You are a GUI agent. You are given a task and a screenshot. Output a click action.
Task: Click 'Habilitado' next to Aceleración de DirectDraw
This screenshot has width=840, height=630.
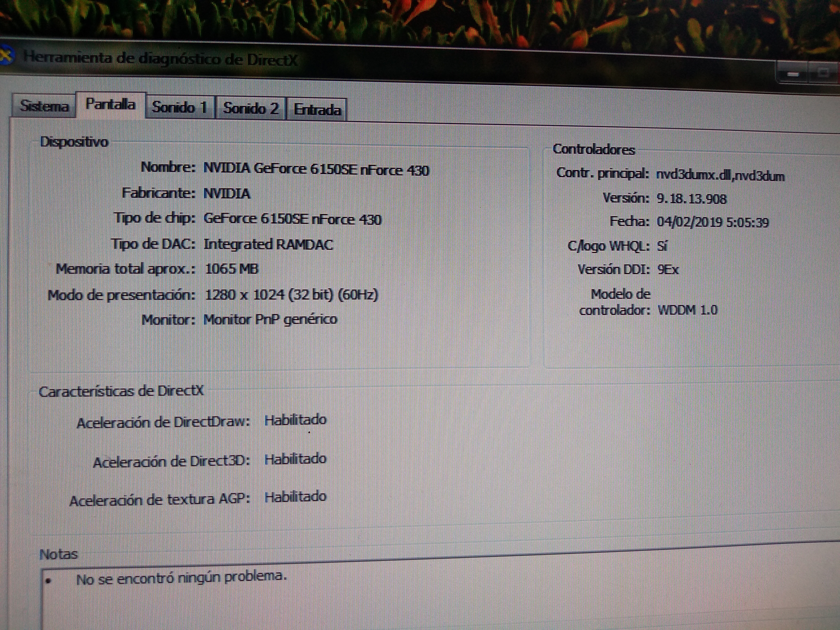click(x=295, y=420)
